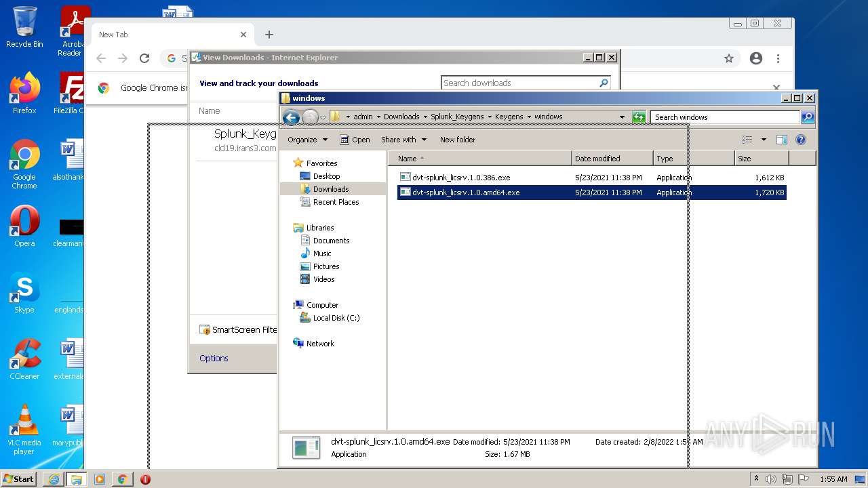Sort files by Size column header
Viewport: 868px width, 488px height.
[x=762, y=159]
